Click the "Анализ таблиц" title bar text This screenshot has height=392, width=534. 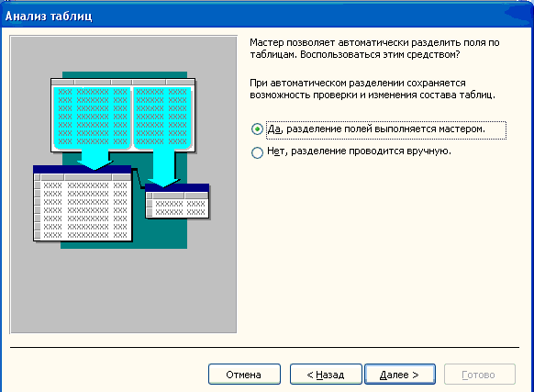point(49,16)
